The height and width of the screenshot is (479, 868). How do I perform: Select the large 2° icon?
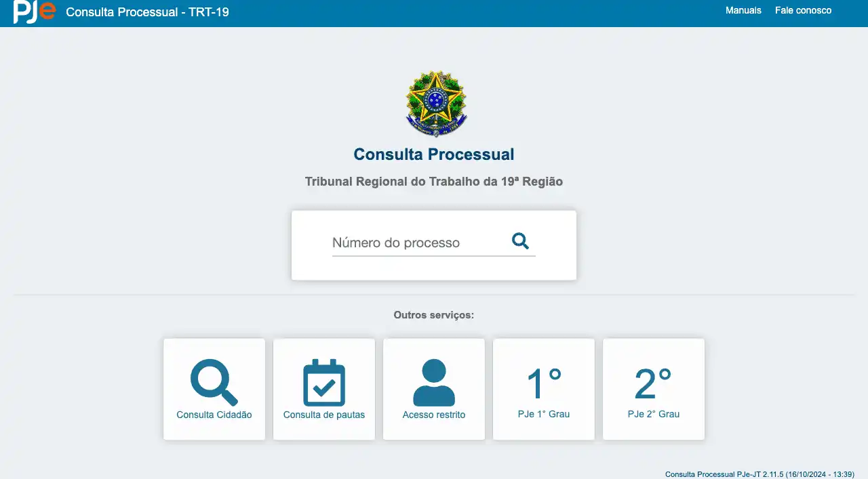(x=653, y=383)
